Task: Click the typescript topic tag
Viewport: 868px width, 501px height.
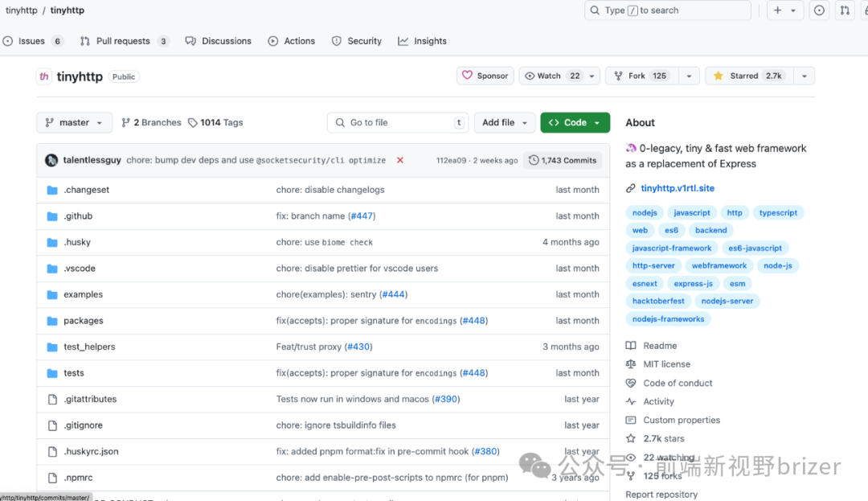Action: click(x=778, y=212)
